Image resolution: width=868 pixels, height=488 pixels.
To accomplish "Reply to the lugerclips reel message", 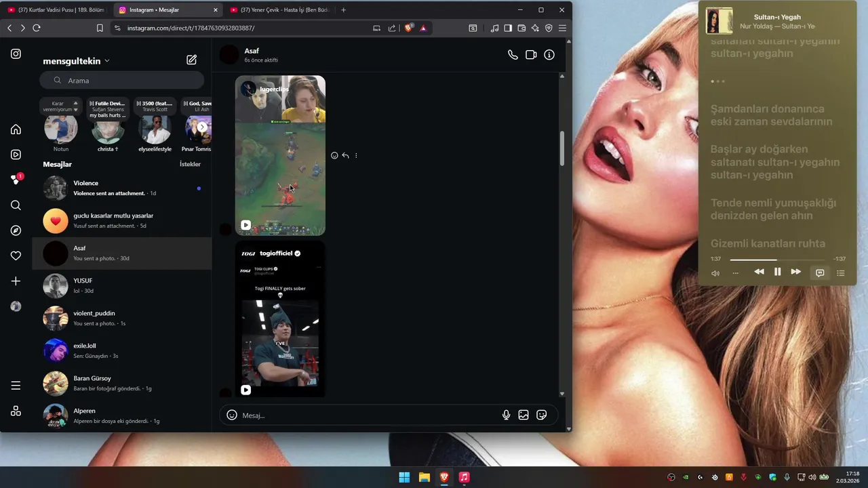I will pos(345,155).
